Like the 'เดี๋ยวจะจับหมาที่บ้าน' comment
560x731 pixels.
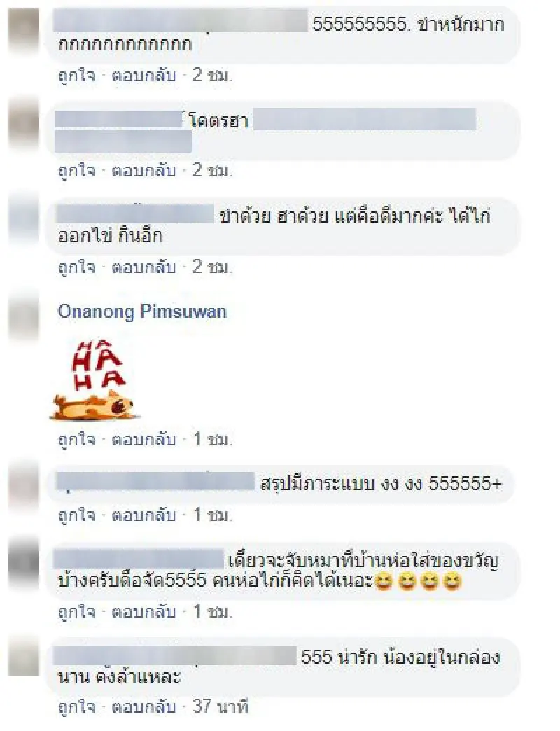pyautogui.click(x=77, y=611)
